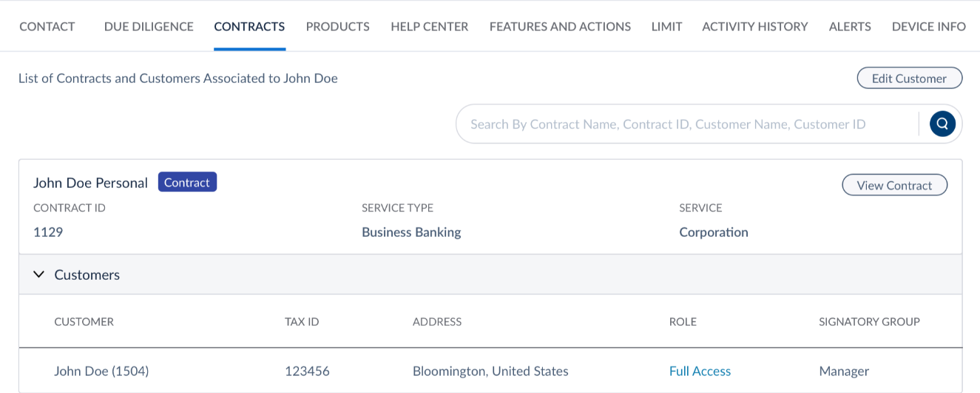Open the Help Center tab
980x393 pixels.
pyautogui.click(x=429, y=27)
